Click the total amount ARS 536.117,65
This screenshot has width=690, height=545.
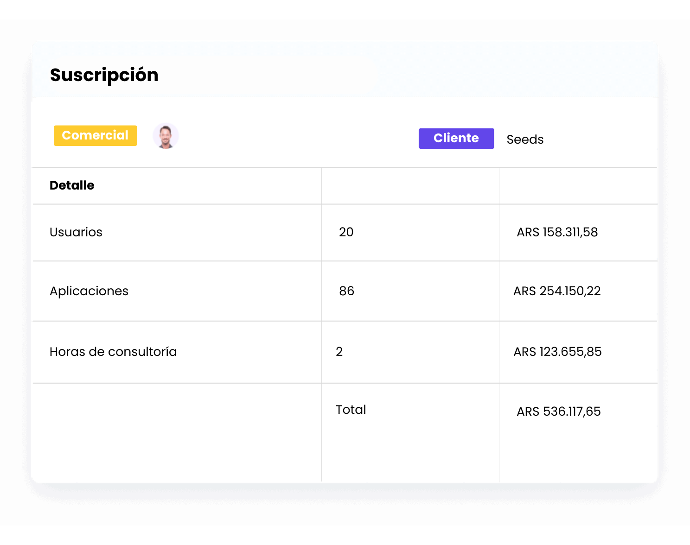click(558, 411)
